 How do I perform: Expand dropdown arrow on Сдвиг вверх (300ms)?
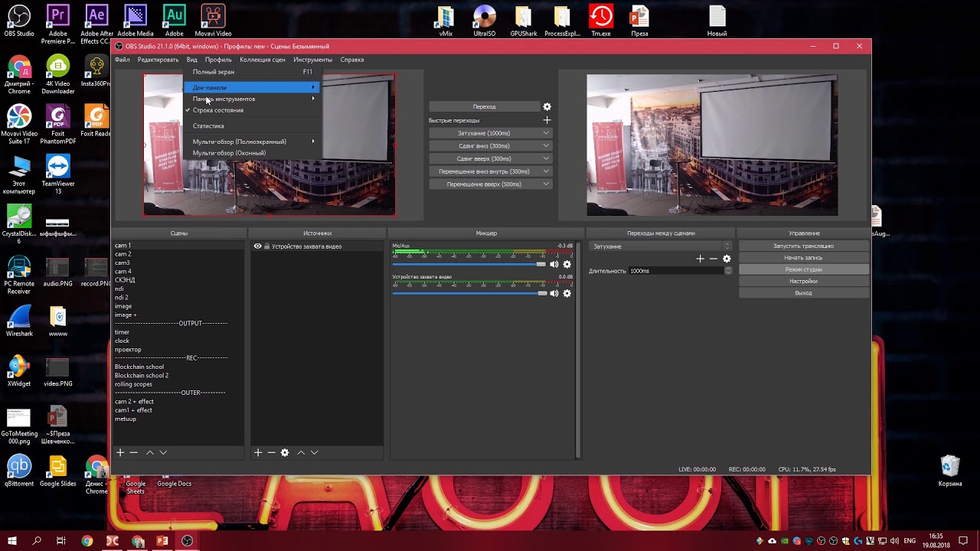546,158
